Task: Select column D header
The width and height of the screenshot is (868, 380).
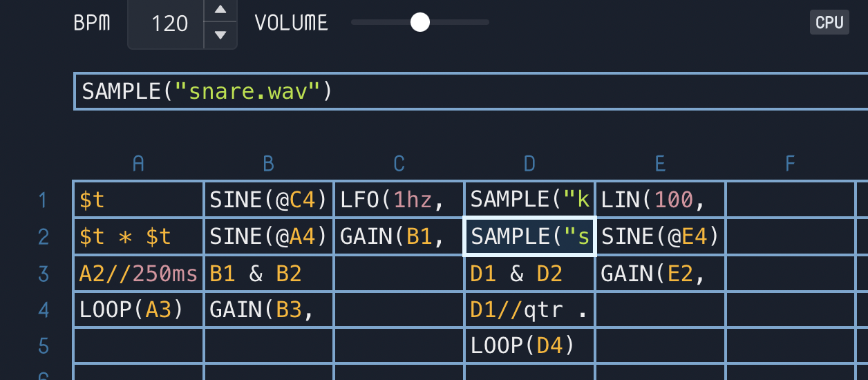Action: tap(529, 164)
